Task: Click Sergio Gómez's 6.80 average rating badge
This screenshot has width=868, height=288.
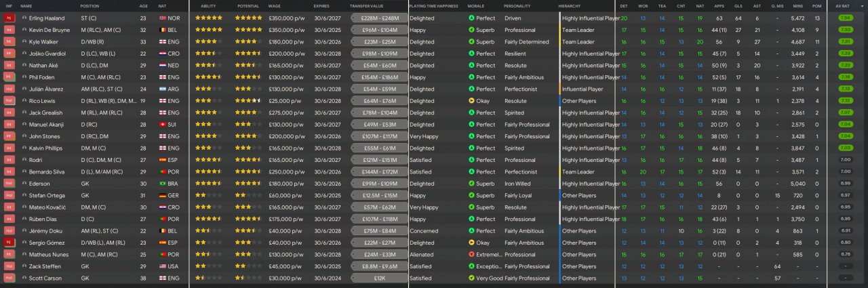Action: [845, 243]
